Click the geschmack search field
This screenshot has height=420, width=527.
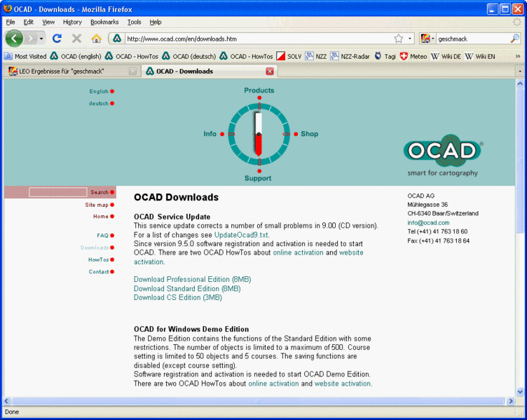point(473,39)
